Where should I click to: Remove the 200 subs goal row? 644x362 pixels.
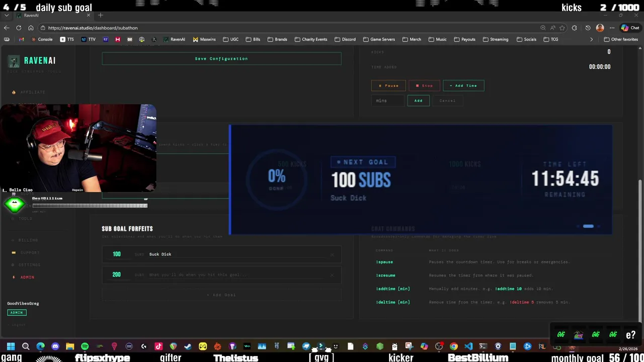click(x=332, y=275)
